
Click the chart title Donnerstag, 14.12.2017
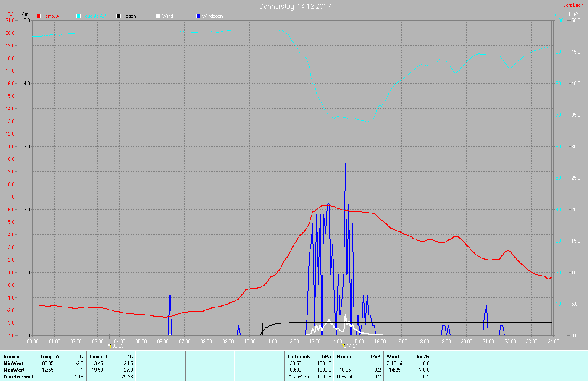(x=295, y=6)
